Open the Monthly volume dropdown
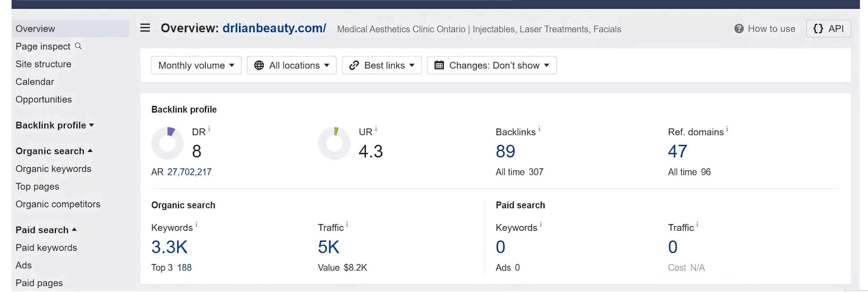This screenshot has height=292, width=868. tap(196, 65)
